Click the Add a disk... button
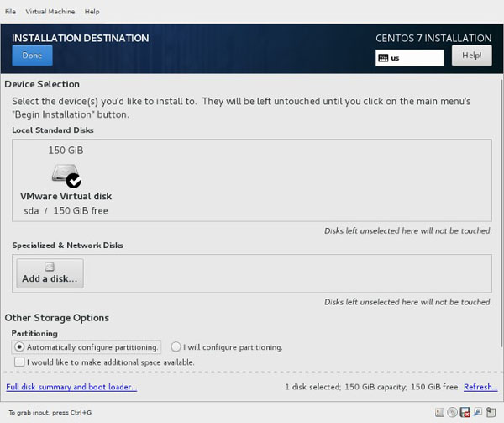 50,273
